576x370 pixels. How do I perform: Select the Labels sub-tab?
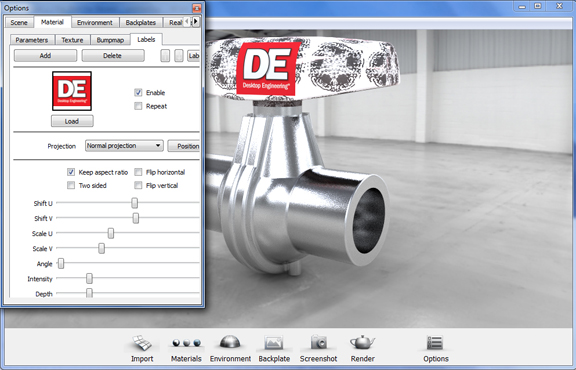(x=146, y=39)
